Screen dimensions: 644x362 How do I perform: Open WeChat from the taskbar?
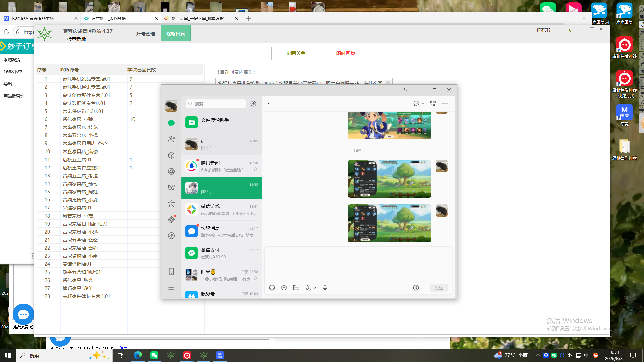154,355
